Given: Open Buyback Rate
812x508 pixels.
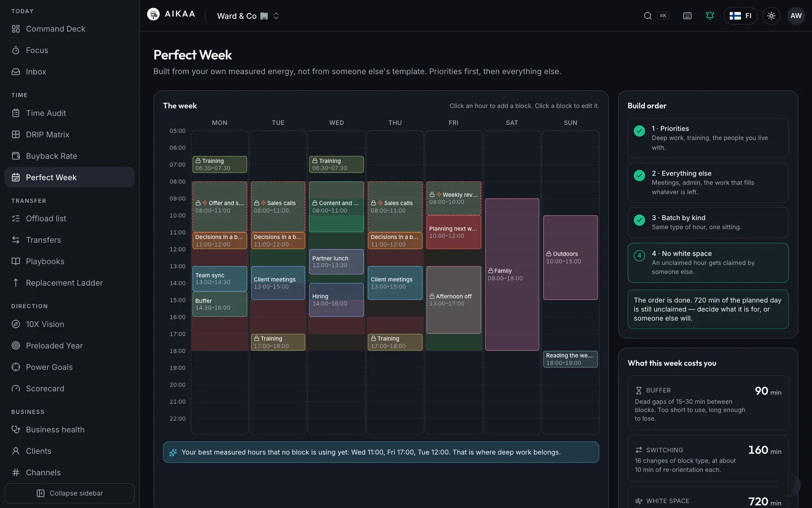Looking at the screenshot, I should pyautogui.click(x=70, y=156).
